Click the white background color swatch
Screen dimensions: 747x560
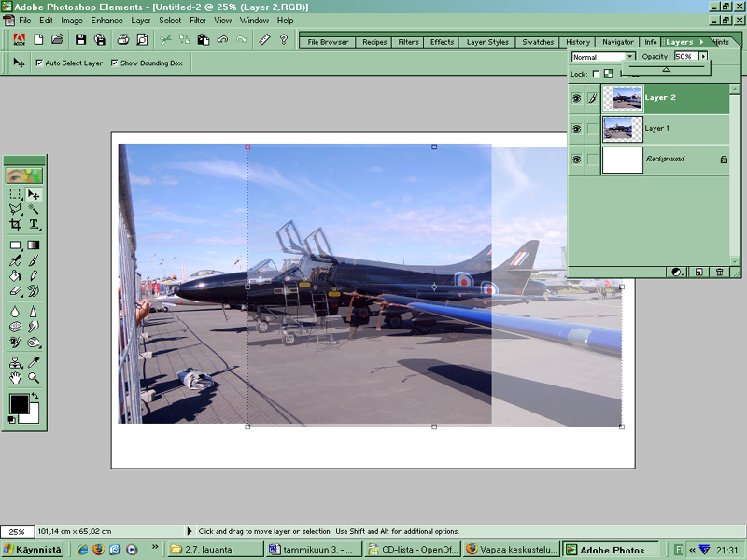pos(33,415)
